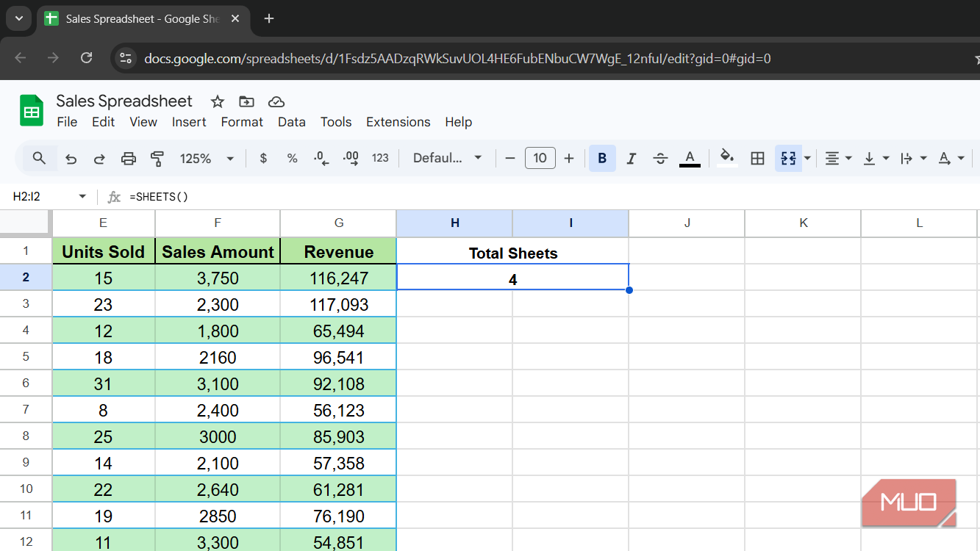Open the Tools menu
980x551 pixels.
336,122
